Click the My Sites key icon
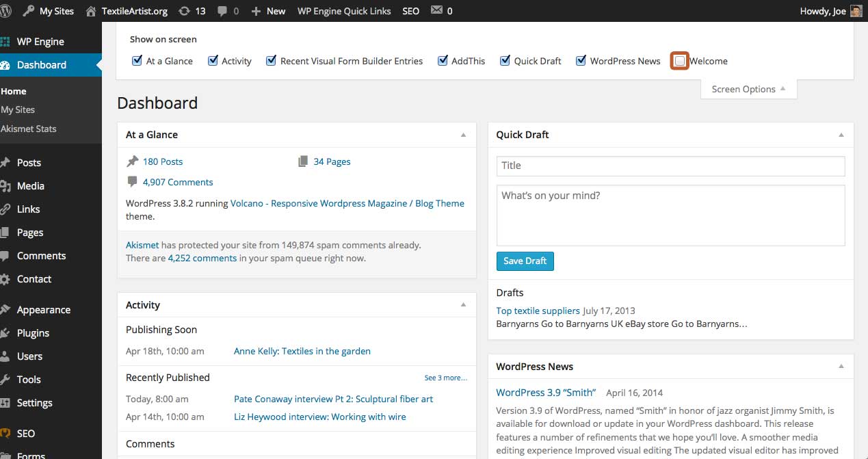Screen dimensions: 868x459 pos(28,11)
